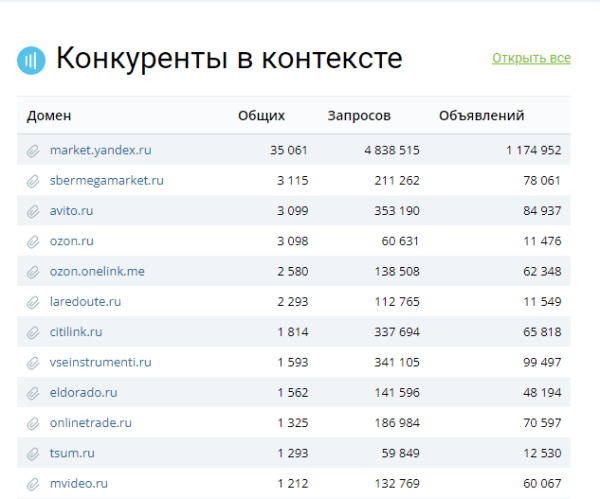The width and height of the screenshot is (600, 499).
Task: Open the avito.ru domain link
Action: click(72, 210)
